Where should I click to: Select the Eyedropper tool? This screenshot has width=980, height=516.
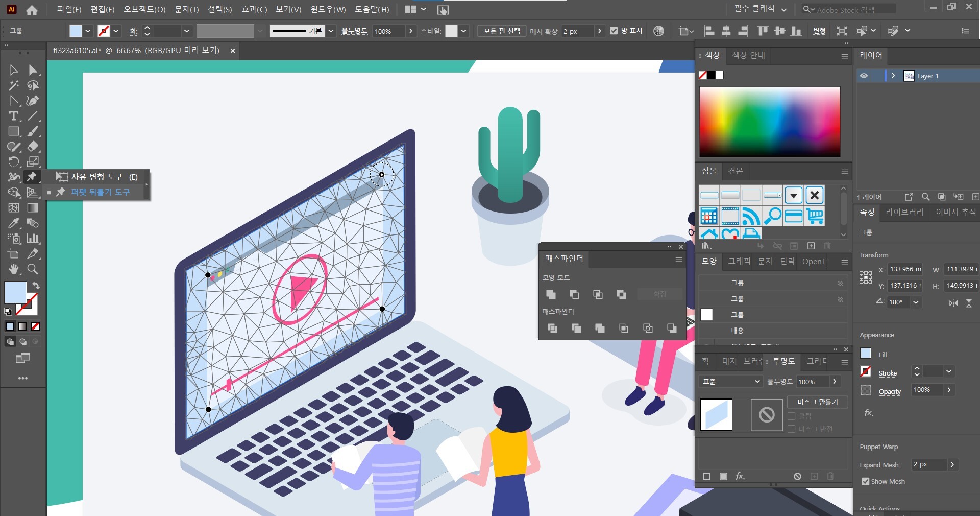click(14, 223)
